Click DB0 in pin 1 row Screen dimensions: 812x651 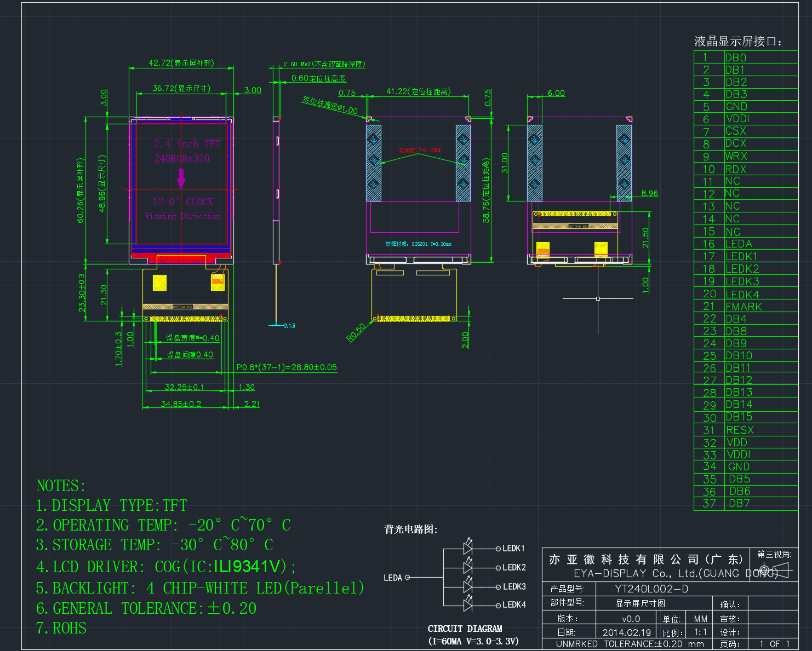pos(736,57)
